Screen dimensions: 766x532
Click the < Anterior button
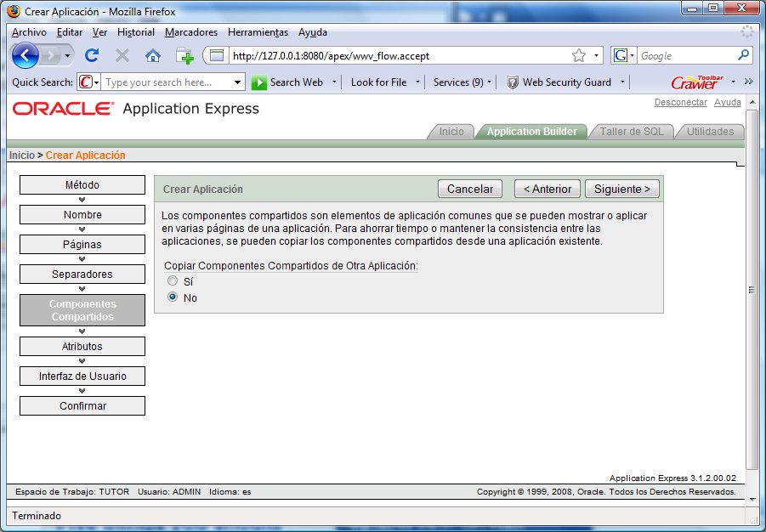point(548,189)
